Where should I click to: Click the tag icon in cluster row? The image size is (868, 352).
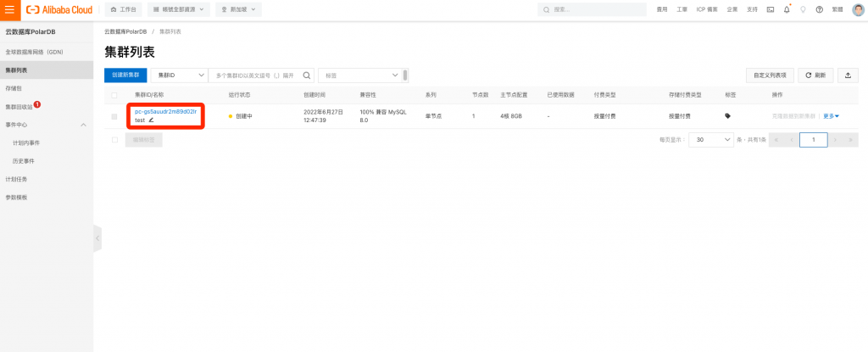point(727,116)
